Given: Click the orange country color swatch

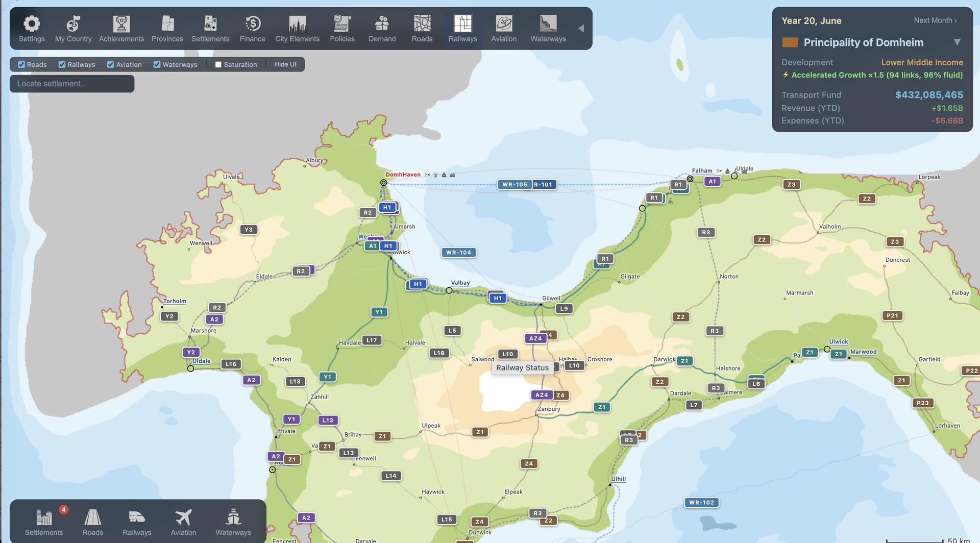Looking at the screenshot, I should [790, 42].
